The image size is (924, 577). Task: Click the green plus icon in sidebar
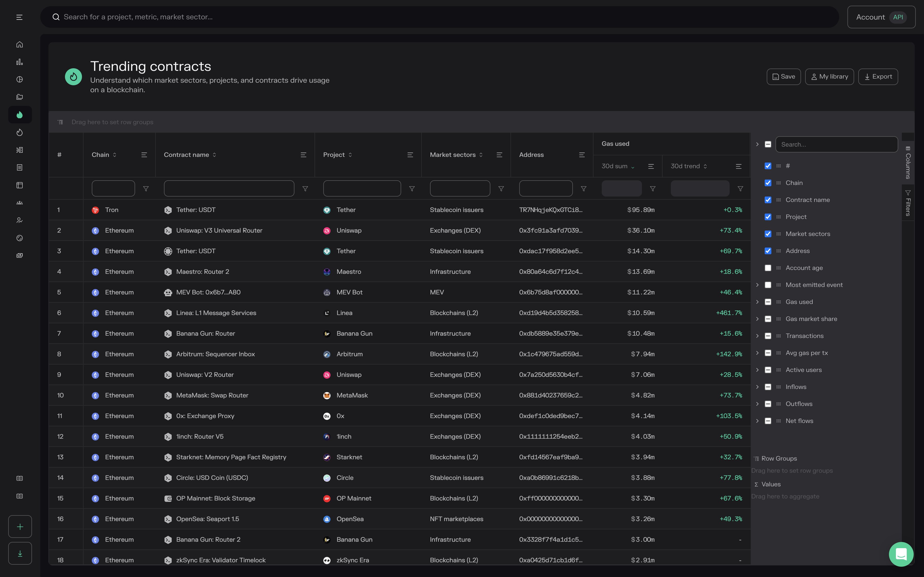click(20, 527)
